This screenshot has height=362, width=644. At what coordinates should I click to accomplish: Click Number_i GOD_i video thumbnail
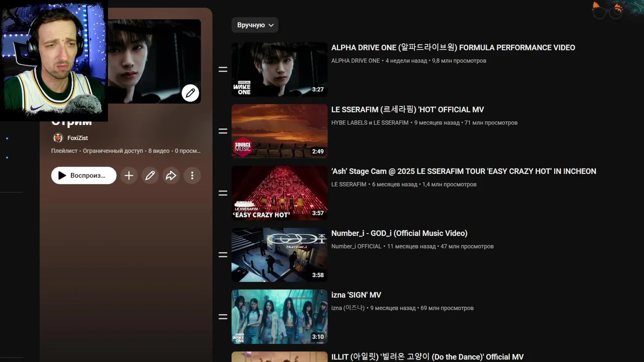[279, 255]
